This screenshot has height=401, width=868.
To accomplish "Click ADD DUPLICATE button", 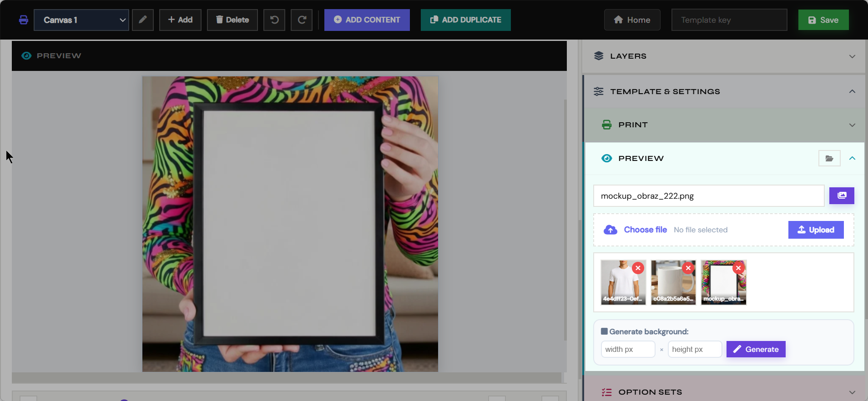I will (x=466, y=20).
